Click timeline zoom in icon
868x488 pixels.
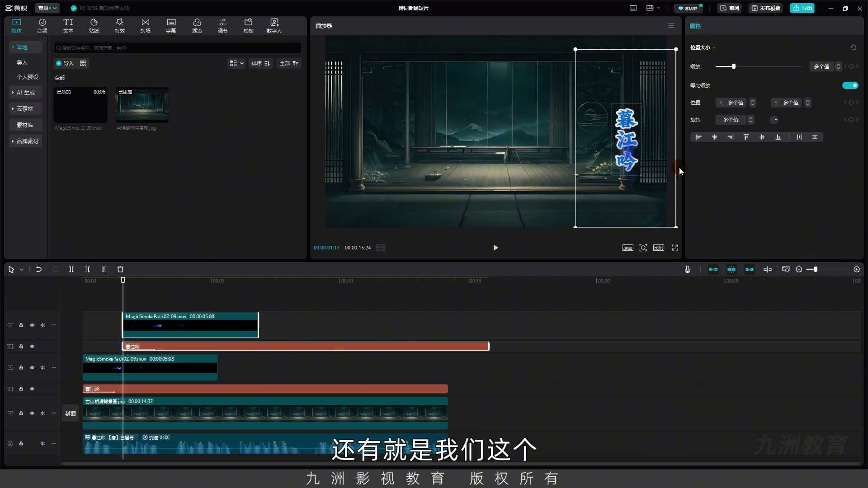[857, 269]
